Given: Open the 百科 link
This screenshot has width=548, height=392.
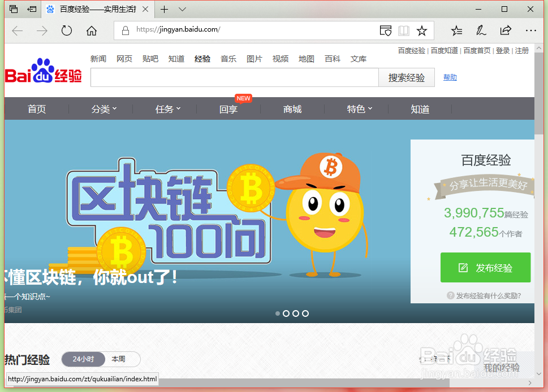Looking at the screenshot, I should [x=333, y=59].
